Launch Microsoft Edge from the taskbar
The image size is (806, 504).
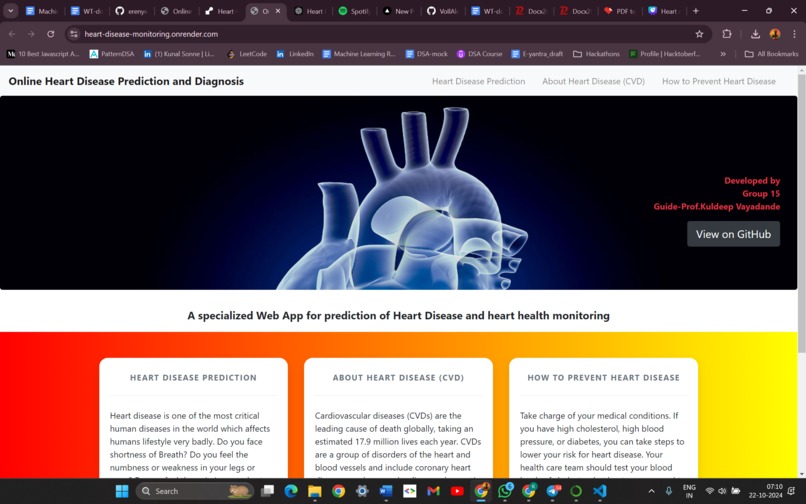pos(291,491)
